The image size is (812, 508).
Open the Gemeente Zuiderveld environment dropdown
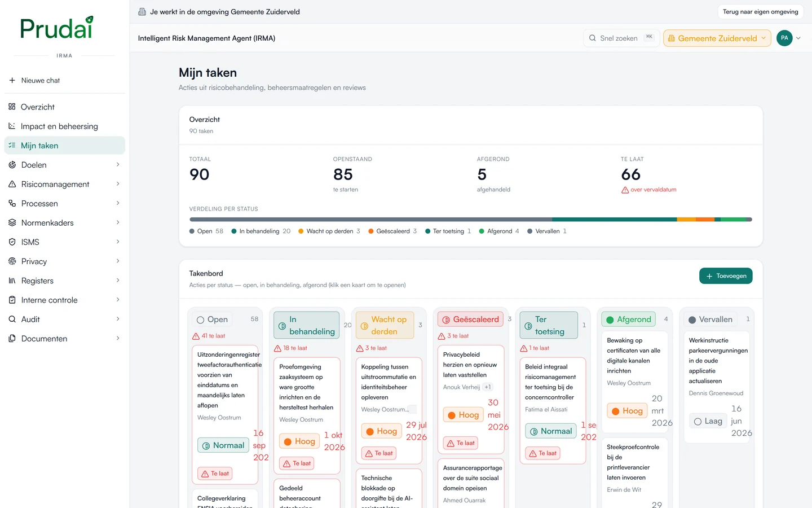click(717, 38)
